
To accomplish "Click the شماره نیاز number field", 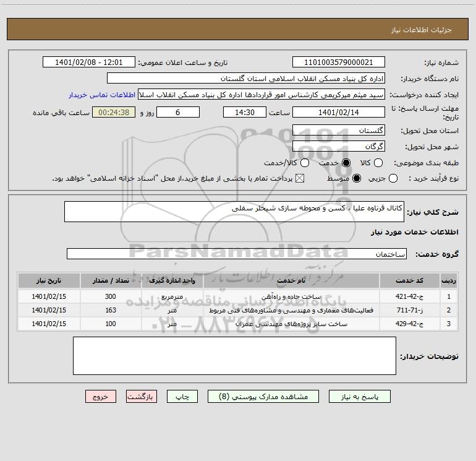I will tap(339, 62).
